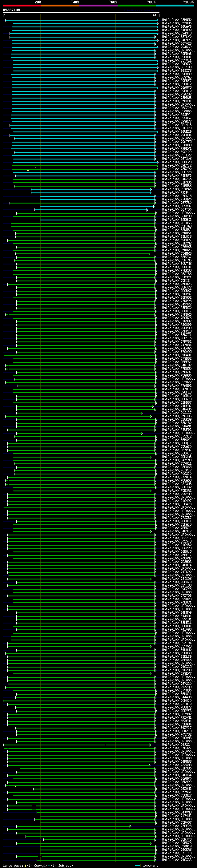Click the 416 end-position label
The height and width of the screenshot is (868, 197).
155,15
